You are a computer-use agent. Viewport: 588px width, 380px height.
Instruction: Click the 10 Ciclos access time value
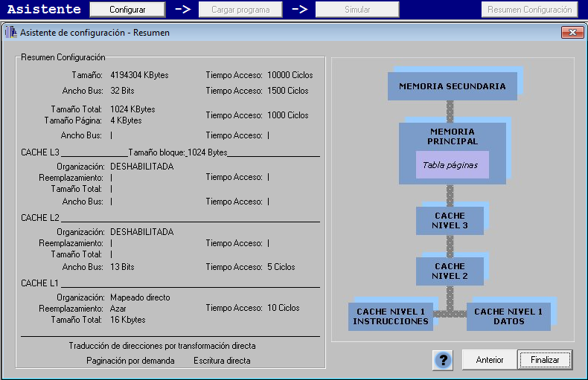pos(283,308)
